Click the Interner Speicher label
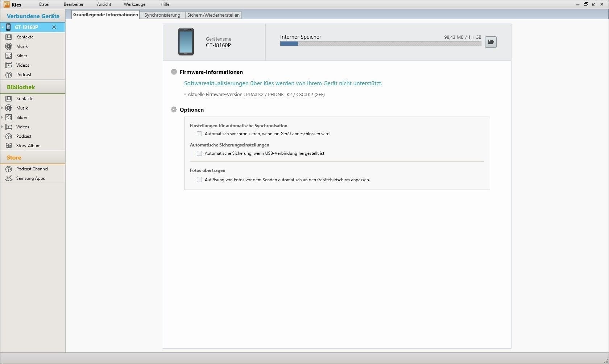 point(301,37)
